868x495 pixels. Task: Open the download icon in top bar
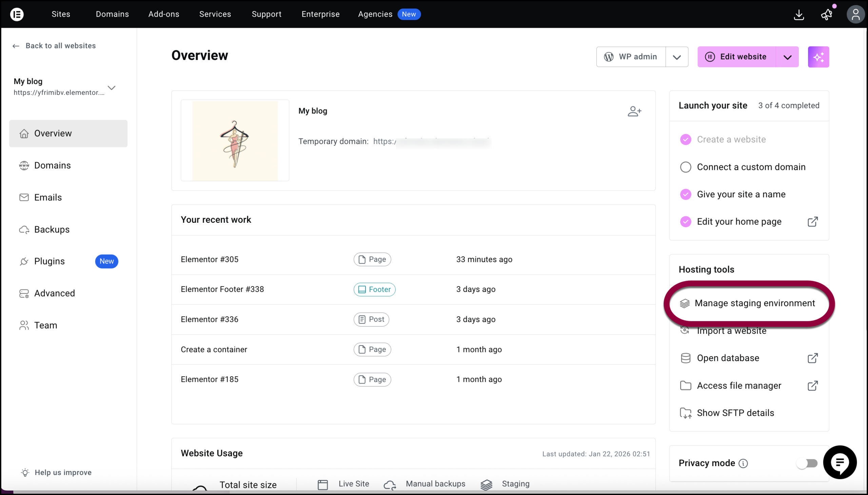[798, 15]
